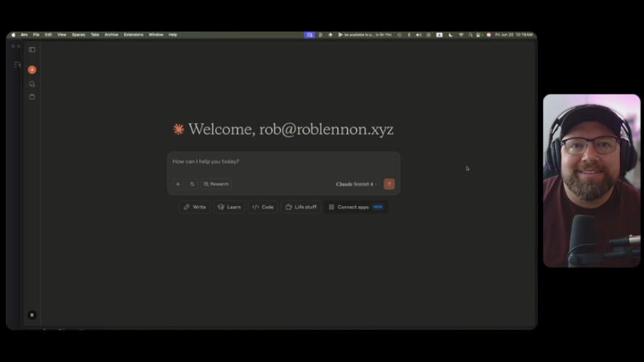This screenshot has width=644, height=362.
Task: Open the search and tools settings icon
Action: [192, 184]
